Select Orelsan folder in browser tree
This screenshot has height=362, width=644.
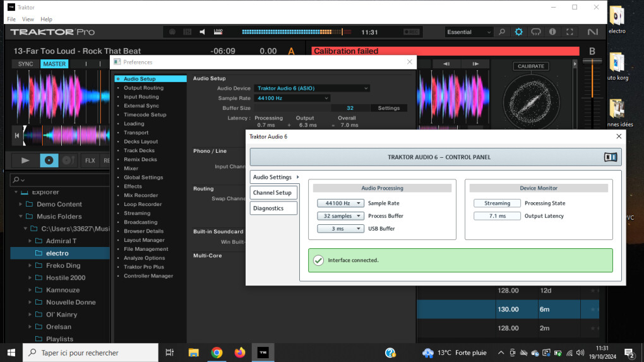click(x=58, y=327)
